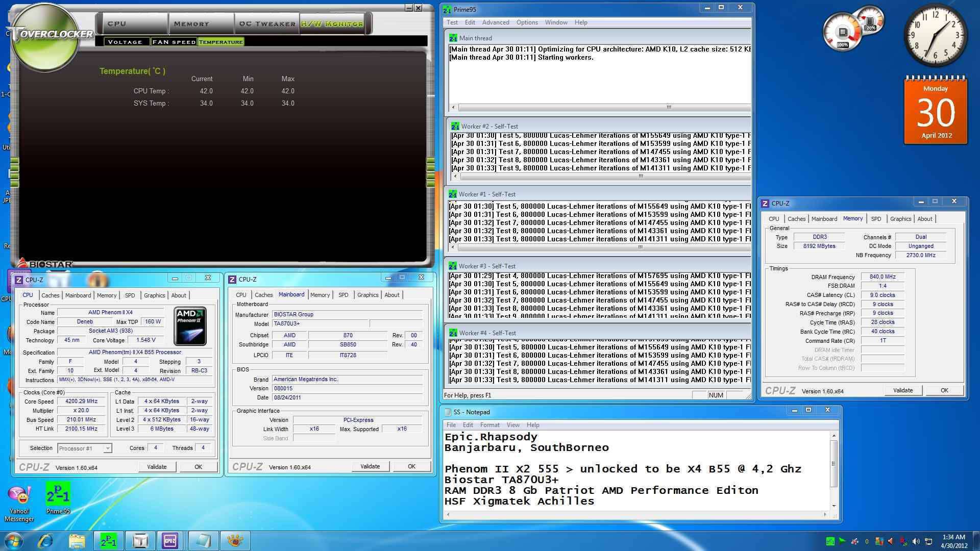This screenshot has height=551, width=980.
Task: Click OK in CPU-Z CPU window
Action: 198,467
